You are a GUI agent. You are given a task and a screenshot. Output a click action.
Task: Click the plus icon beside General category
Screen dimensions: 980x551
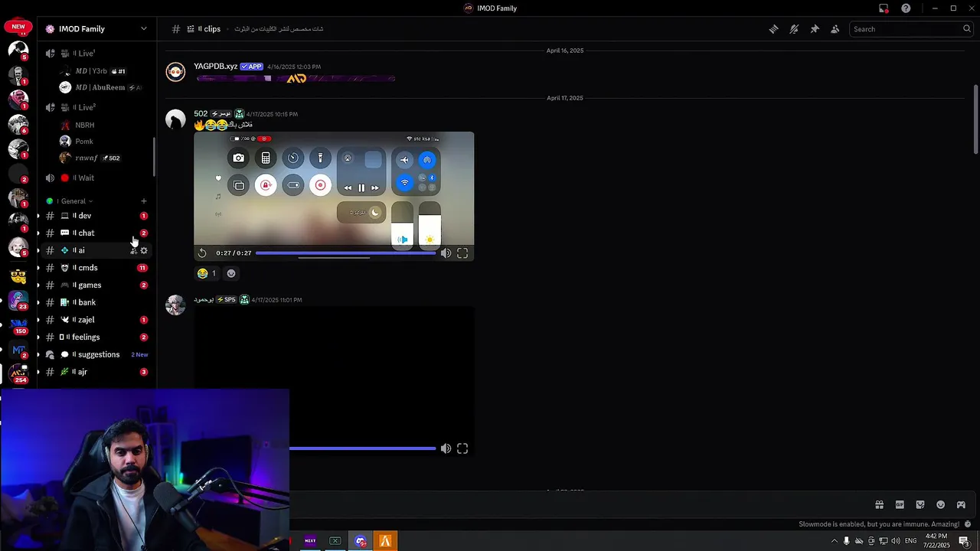[143, 201]
